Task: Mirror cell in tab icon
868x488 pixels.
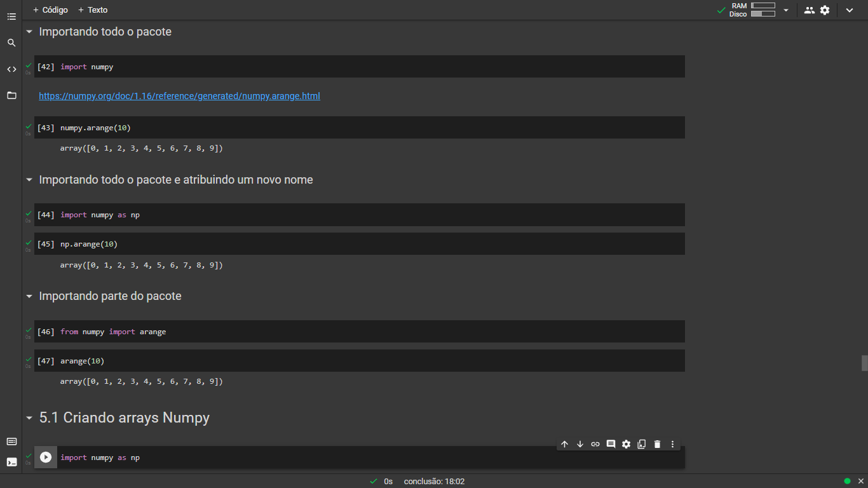Action: click(x=642, y=444)
